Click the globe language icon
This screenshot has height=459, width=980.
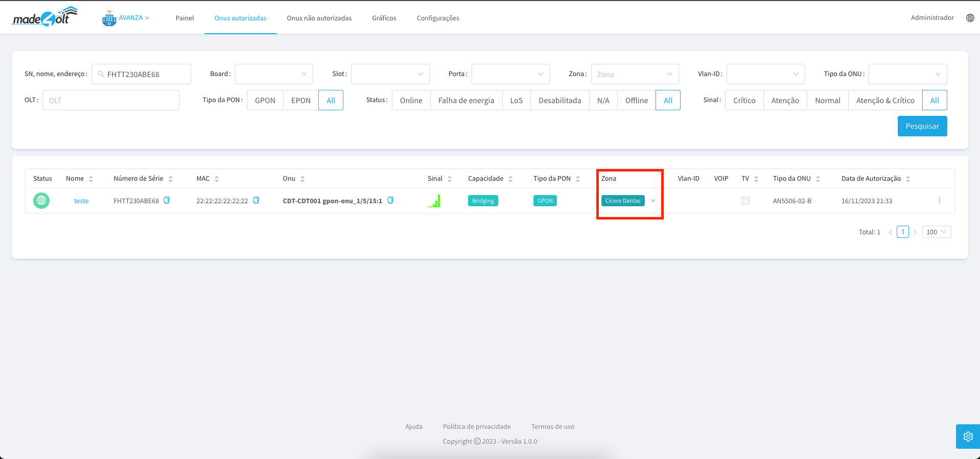pos(970,18)
